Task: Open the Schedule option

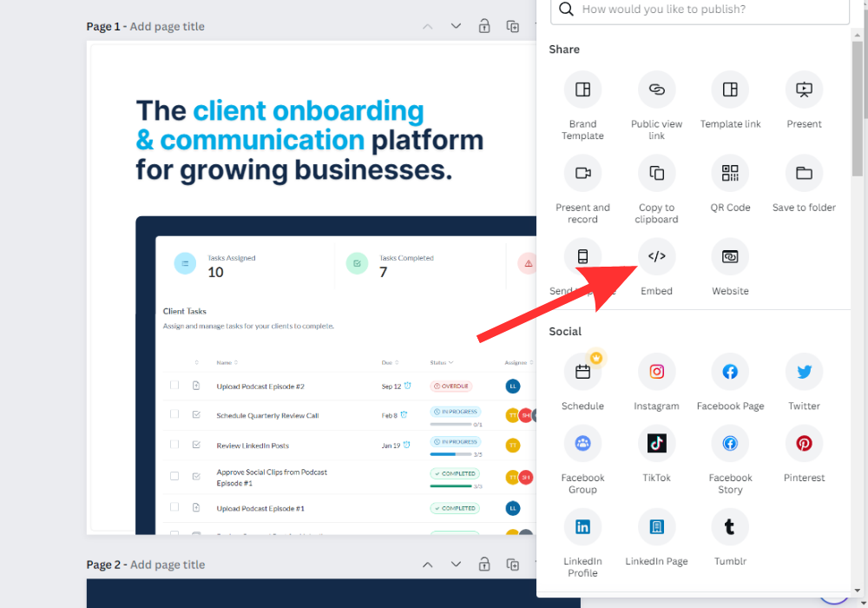Action: tap(582, 372)
